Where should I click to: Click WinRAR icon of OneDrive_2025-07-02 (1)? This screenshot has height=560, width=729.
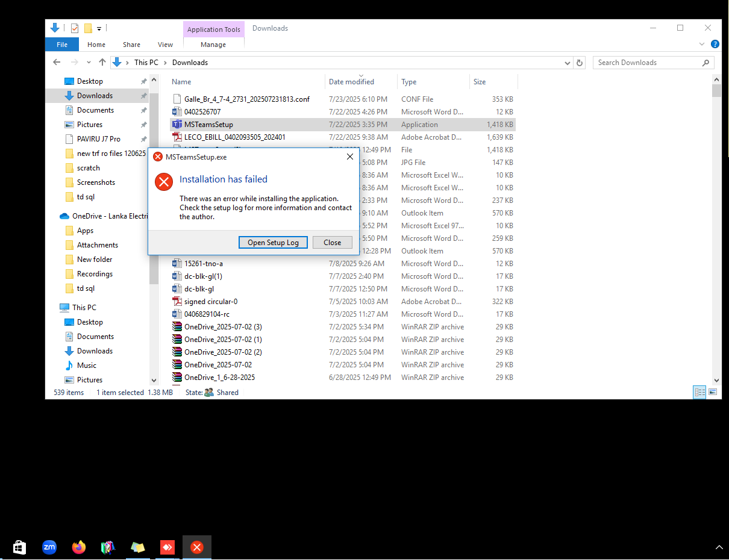click(177, 340)
